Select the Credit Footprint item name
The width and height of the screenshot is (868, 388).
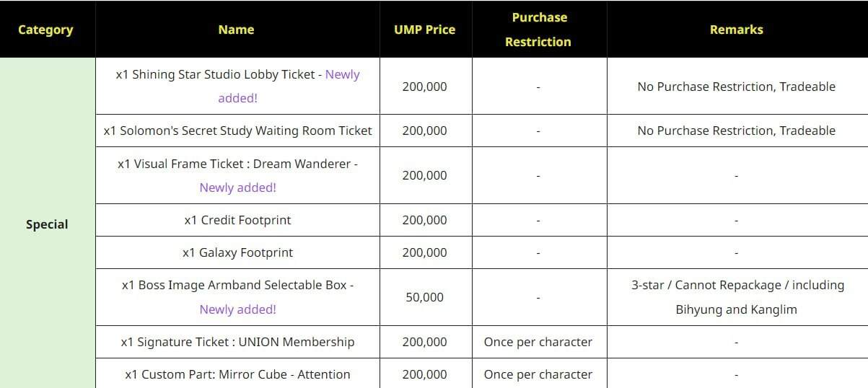[x=237, y=220]
